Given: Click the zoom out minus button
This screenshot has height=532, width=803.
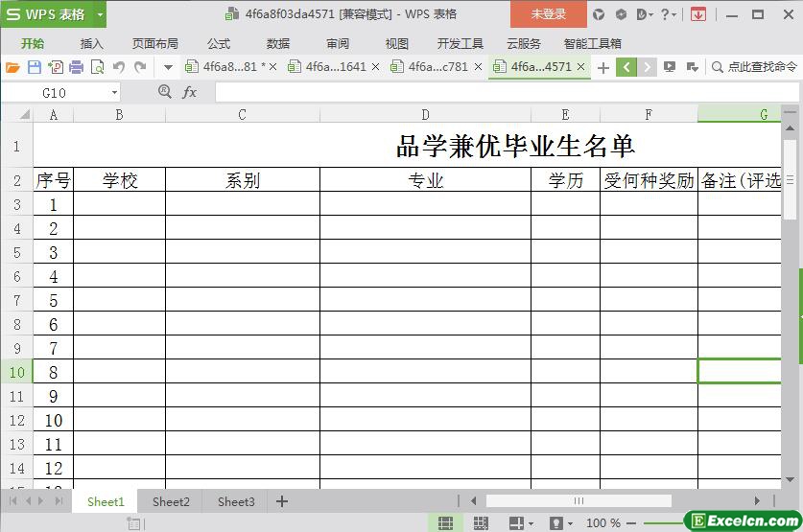Looking at the screenshot, I should (631, 522).
